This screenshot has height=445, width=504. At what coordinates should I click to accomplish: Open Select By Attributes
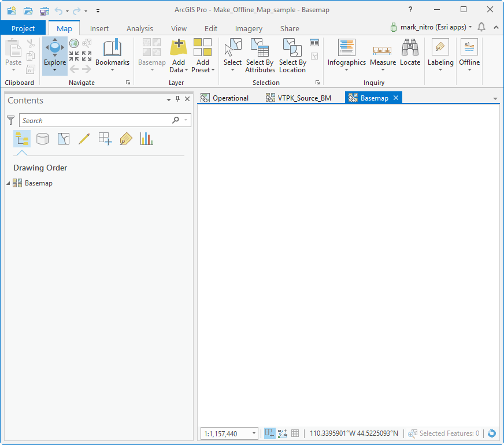tap(260, 55)
